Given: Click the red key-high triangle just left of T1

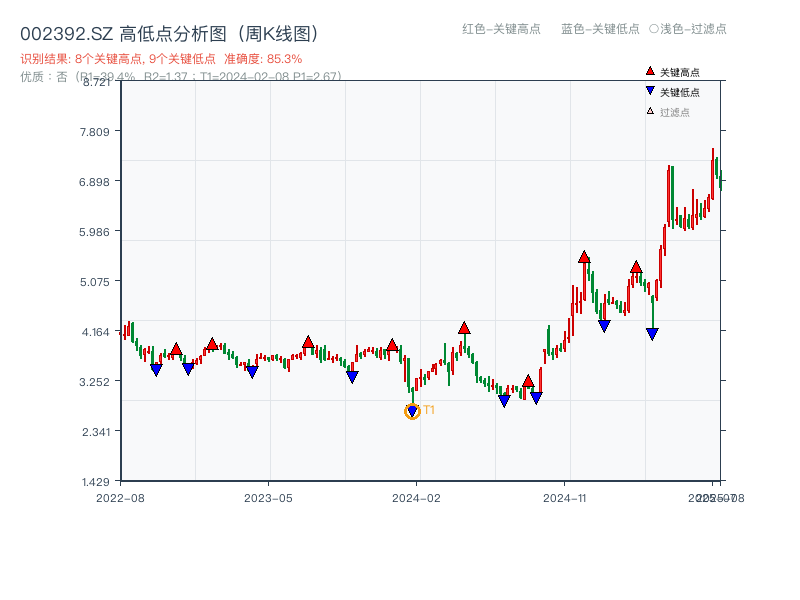Looking at the screenshot, I should pos(392,345).
